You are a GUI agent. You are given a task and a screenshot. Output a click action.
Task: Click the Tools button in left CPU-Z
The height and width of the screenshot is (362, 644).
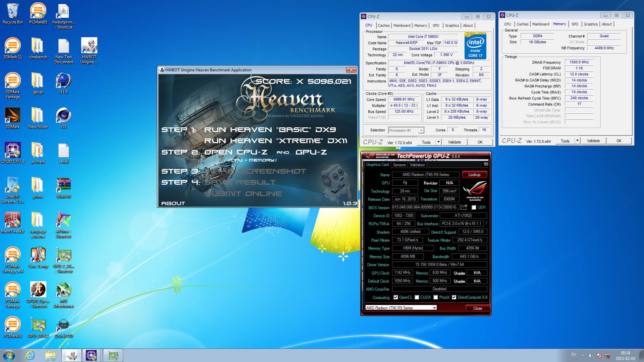click(x=426, y=142)
